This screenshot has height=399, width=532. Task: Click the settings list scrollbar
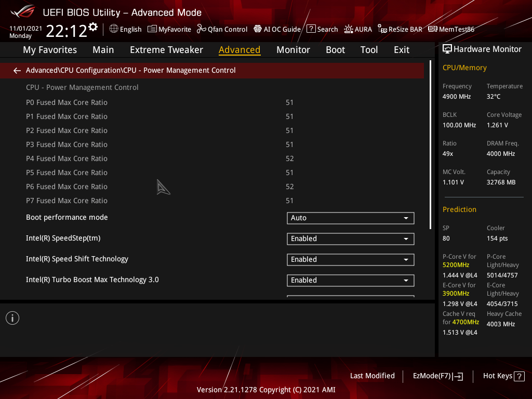pos(430,144)
